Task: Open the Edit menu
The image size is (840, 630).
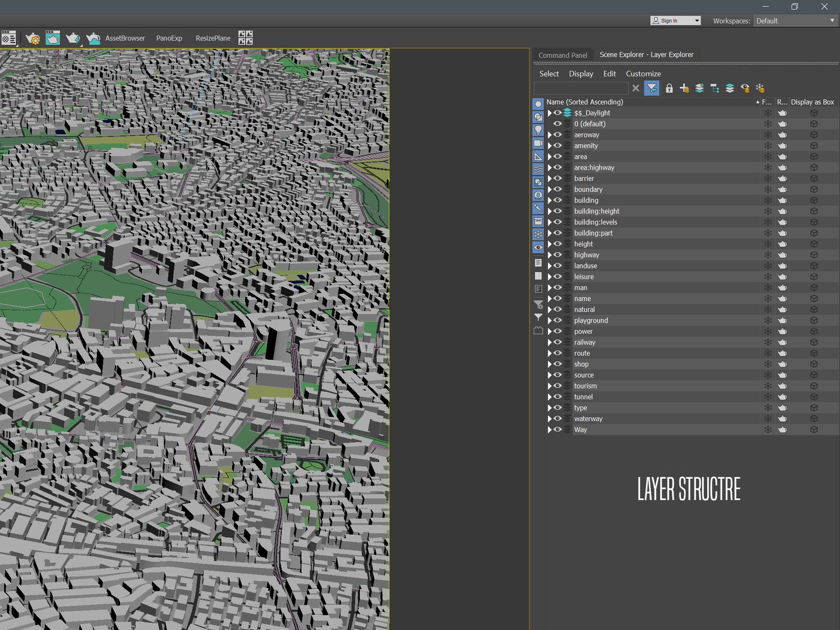Action: click(x=610, y=73)
